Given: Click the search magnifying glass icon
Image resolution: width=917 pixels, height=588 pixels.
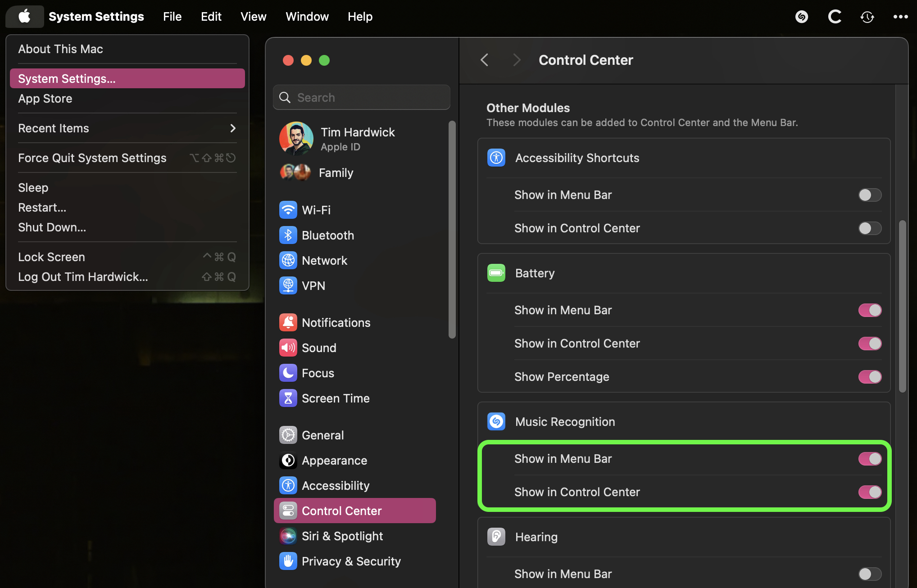Looking at the screenshot, I should pyautogui.click(x=285, y=97).
